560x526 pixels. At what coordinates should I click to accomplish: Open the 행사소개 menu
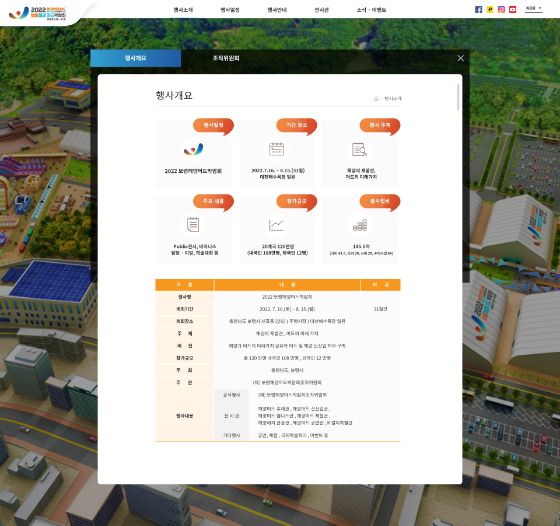click(183, 10)
